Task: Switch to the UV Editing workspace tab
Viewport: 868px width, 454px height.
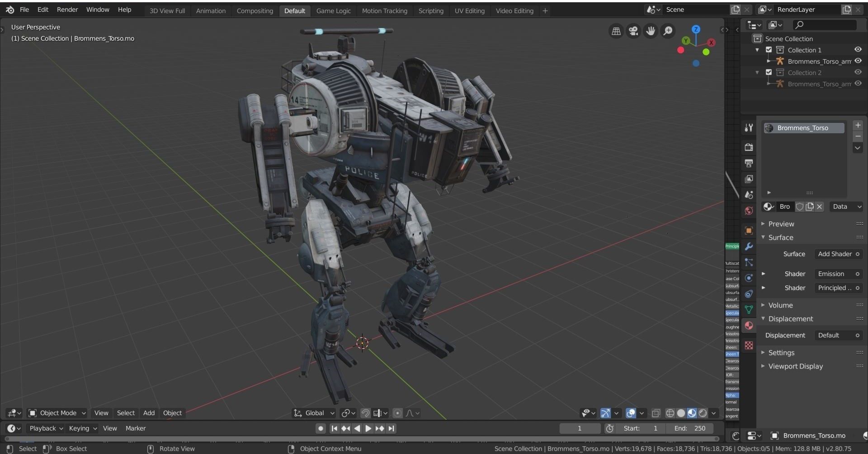Action: click(469, 11)
